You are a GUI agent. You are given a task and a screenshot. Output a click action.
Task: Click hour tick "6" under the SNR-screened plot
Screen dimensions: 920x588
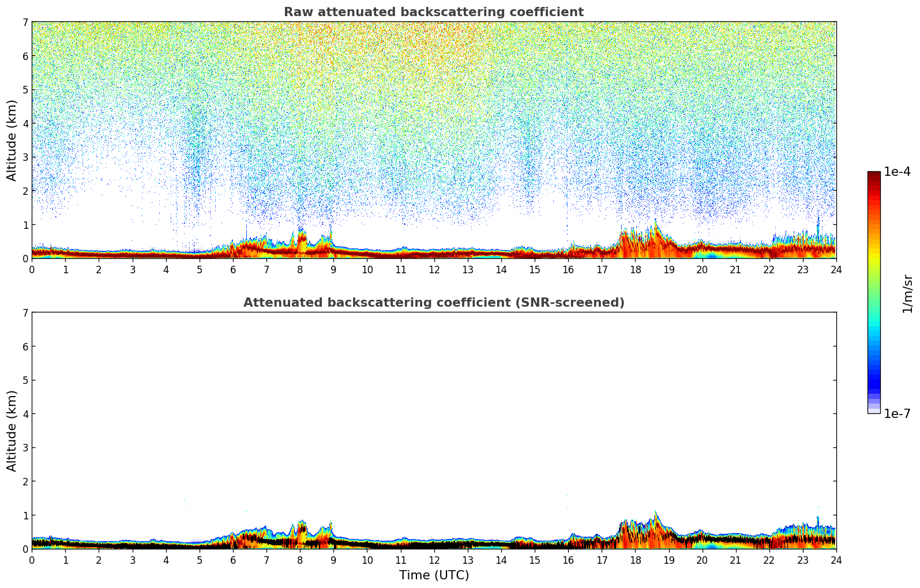tap(233, 560)
